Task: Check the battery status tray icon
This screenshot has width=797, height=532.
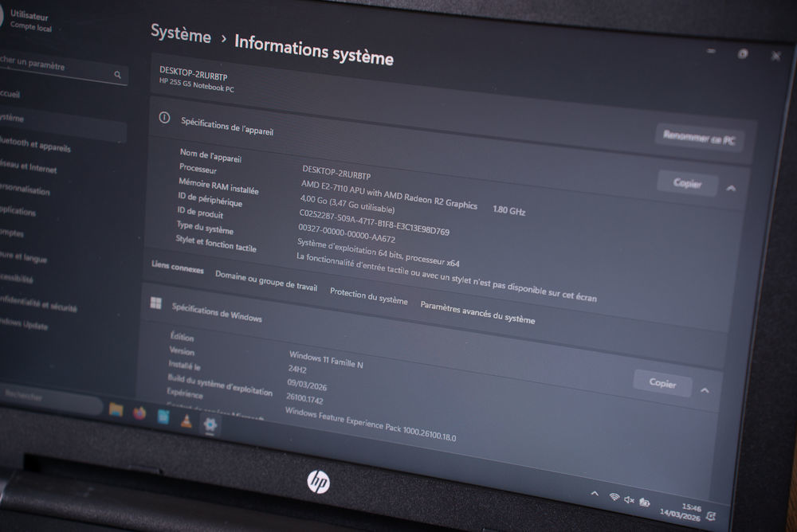Action: tap(645, 503)
